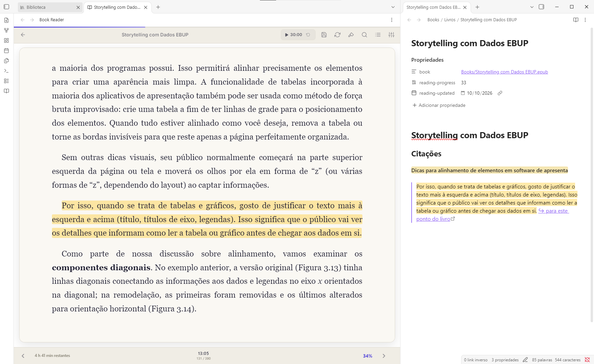
Task: Reset the reading timer
Action: click(x=308, y=35)
